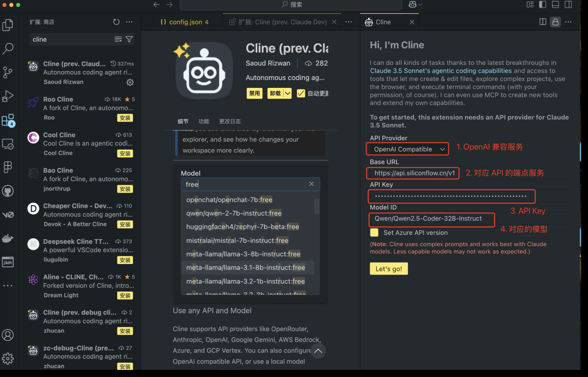Close the 扩展: Cline (prev. Claude Dev) tab
This screenshot has width=588, height=377.
point(334,22)
